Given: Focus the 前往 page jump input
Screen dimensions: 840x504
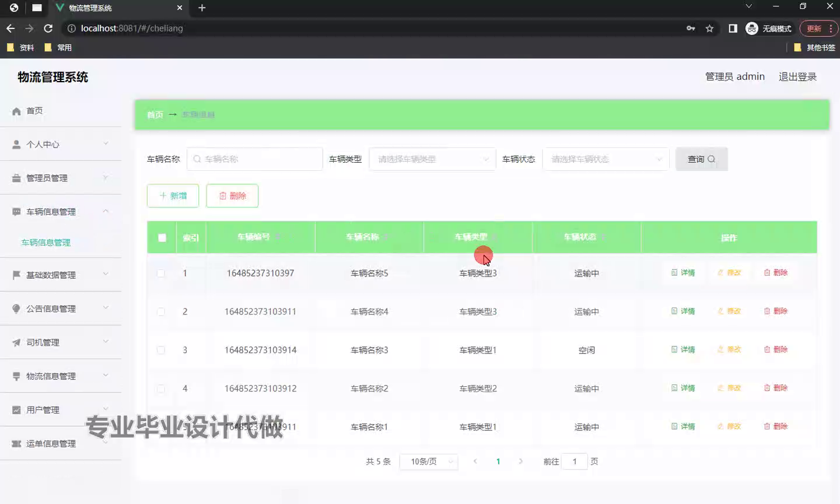Looking at the screenshot, I should point(575,461).
